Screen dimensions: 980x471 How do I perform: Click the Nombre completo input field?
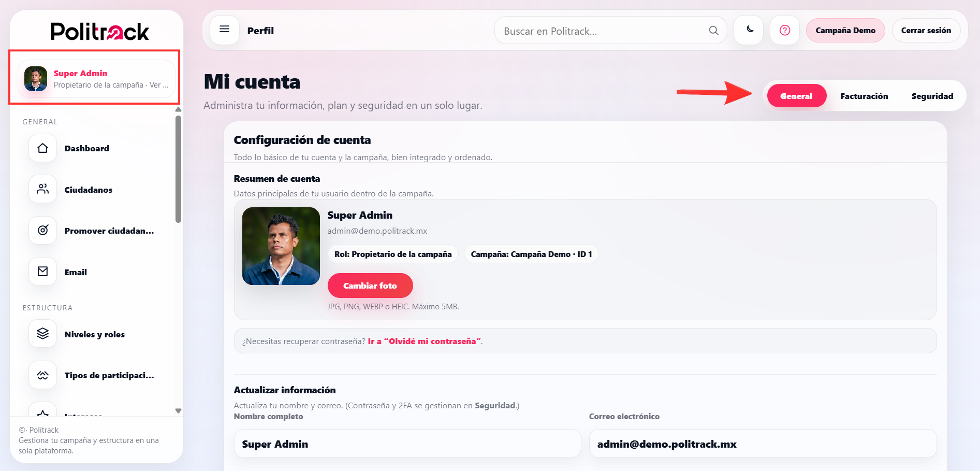pos(407,444)
